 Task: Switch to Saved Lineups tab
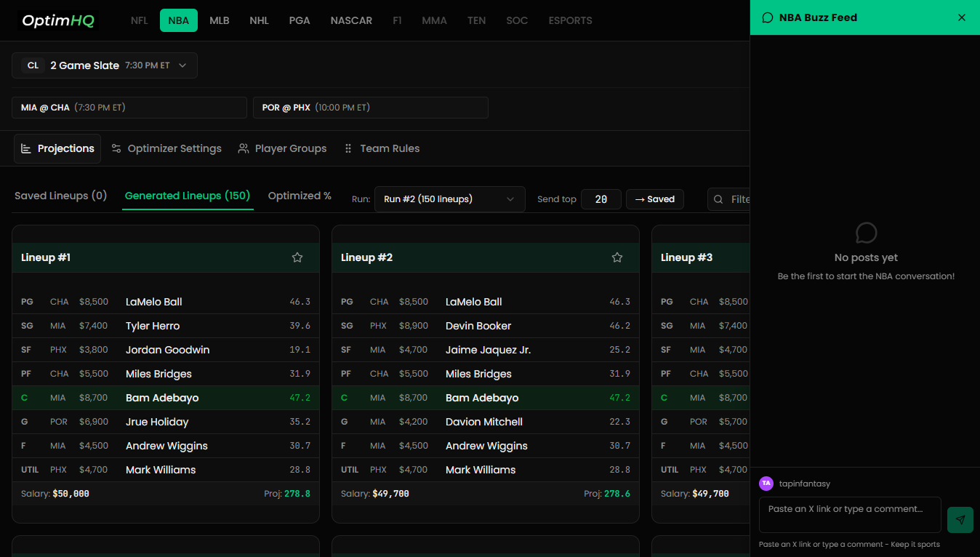[x=61, y=196]
